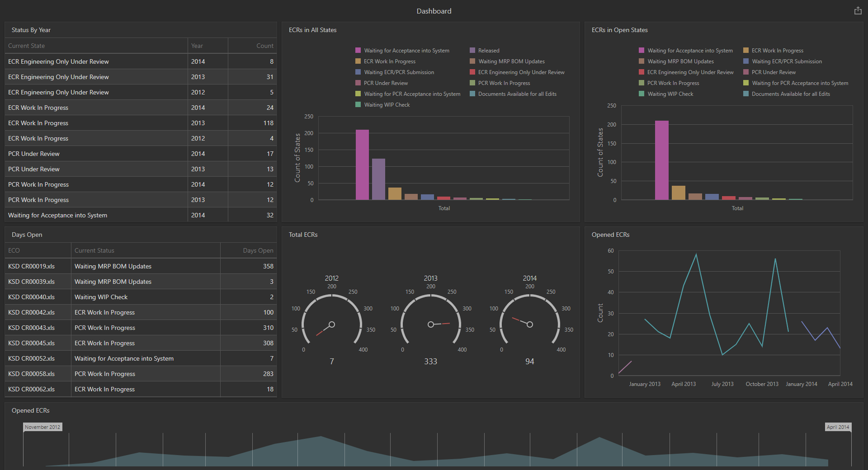The width and height of the screenshot is (868, 470).
Task: Click the share/export icon at top right
Action: coord(858,10)
